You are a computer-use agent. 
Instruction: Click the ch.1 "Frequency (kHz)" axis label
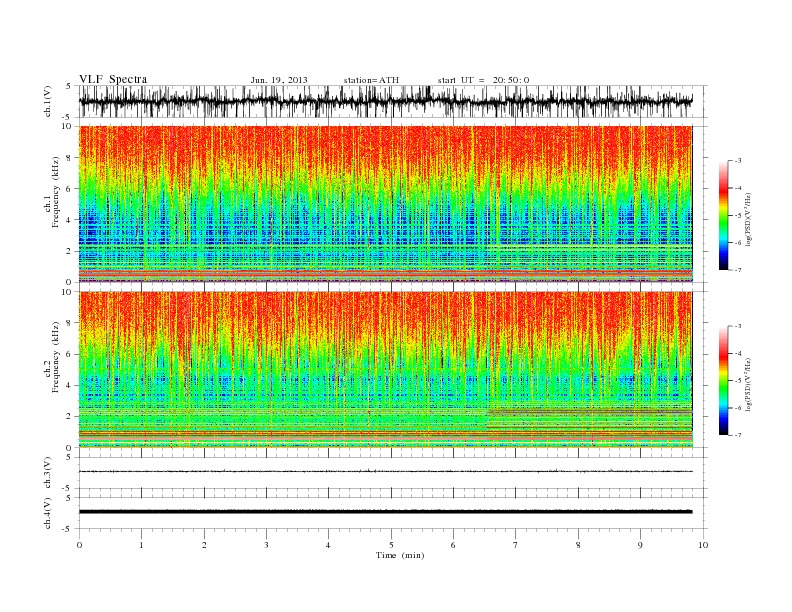coord(56,192)
